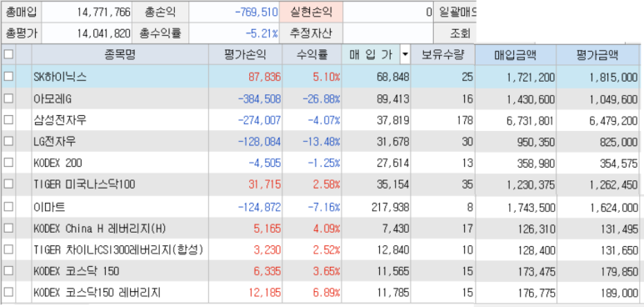
Task: Click SK하이닉스 profit value 87,836
Action: click(x=264, y=77)
